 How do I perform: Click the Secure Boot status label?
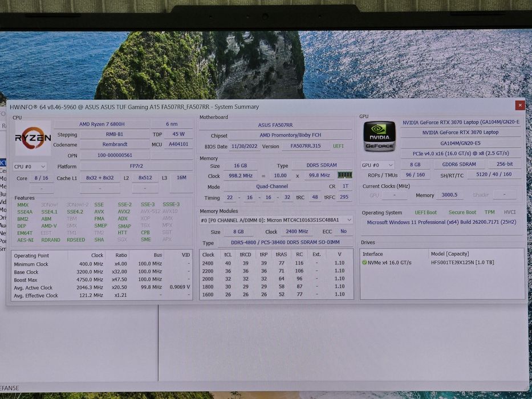tap(462, 213)
